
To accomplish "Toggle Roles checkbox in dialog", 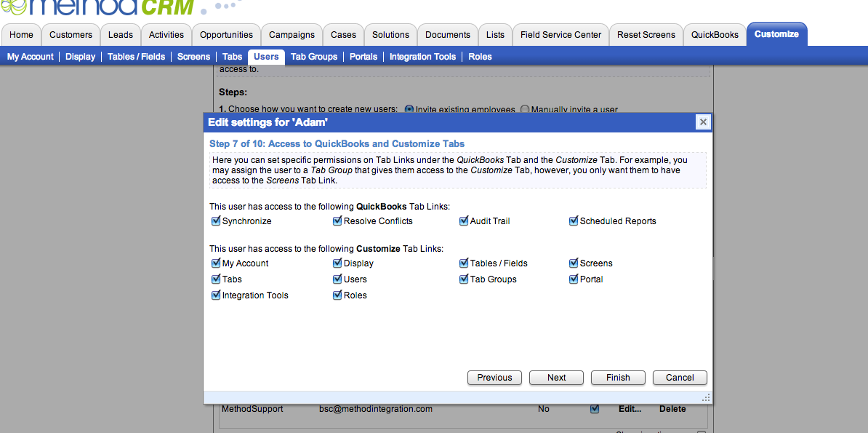I will (337, 295).
